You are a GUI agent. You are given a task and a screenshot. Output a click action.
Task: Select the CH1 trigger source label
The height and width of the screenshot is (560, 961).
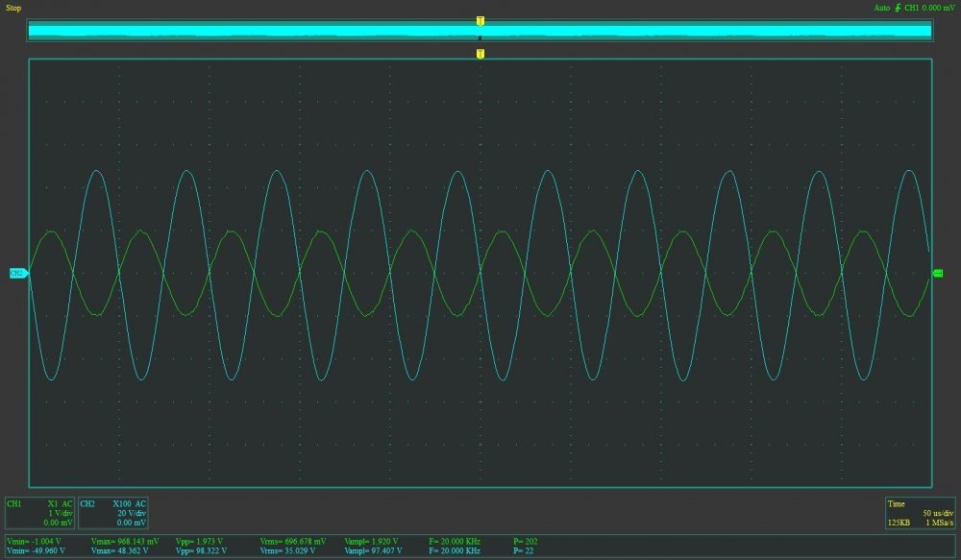911,8
